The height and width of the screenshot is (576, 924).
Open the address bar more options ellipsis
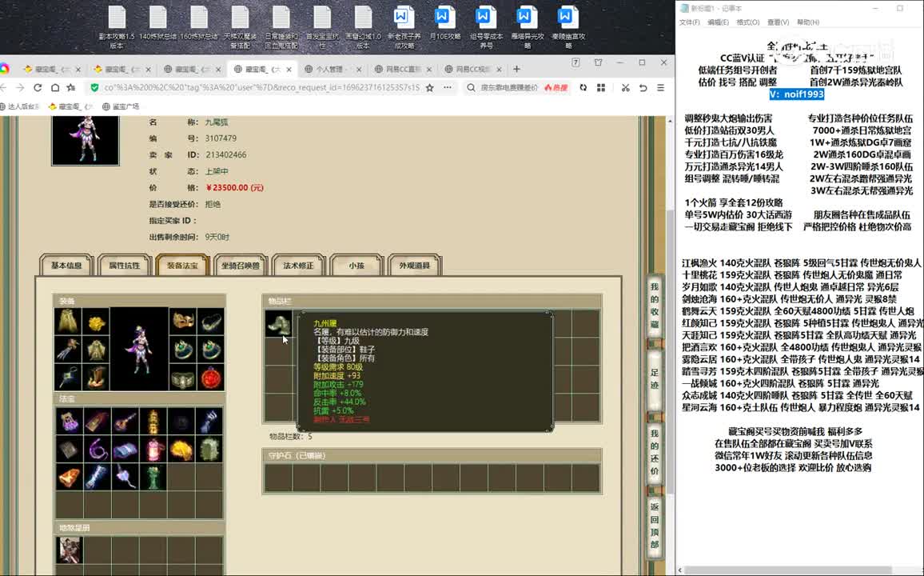click(448, 87)
